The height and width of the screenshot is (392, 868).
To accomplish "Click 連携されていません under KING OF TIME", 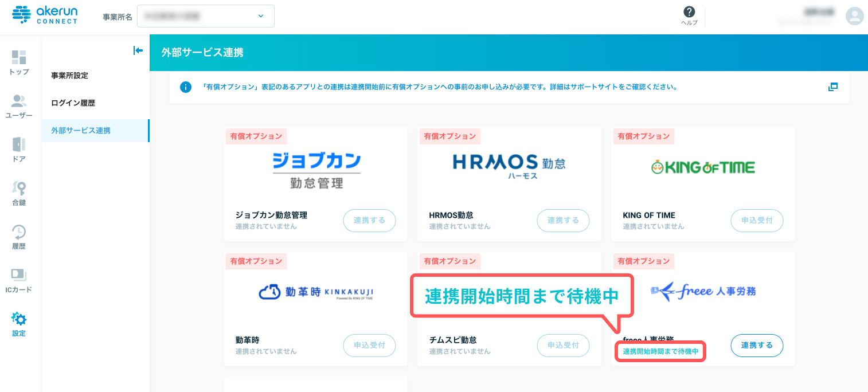I will (x=654, y=226).
